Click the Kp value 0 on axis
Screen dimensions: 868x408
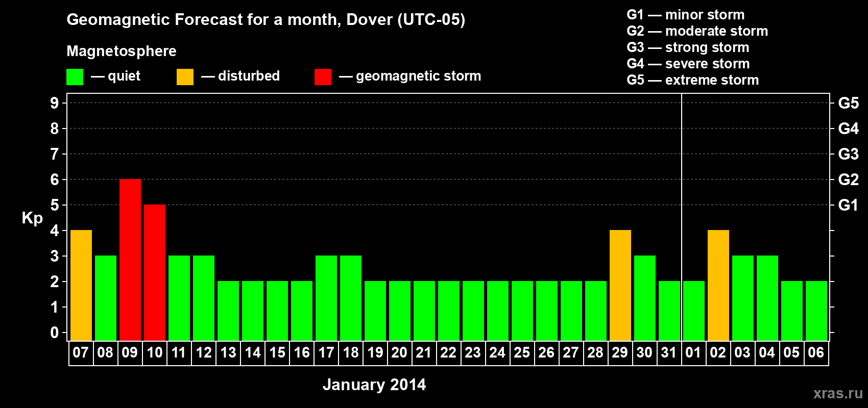(55, 333)
